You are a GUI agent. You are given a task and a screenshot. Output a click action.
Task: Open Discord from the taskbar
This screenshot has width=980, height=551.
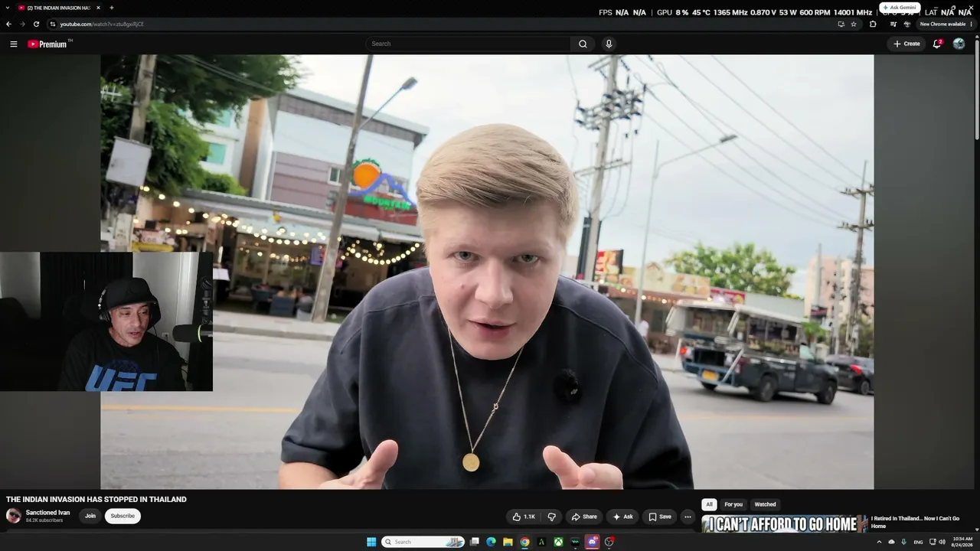coord(592,542)
